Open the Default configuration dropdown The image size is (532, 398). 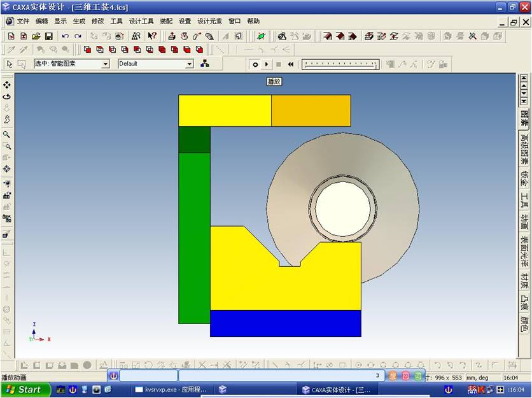coord(189,64)
